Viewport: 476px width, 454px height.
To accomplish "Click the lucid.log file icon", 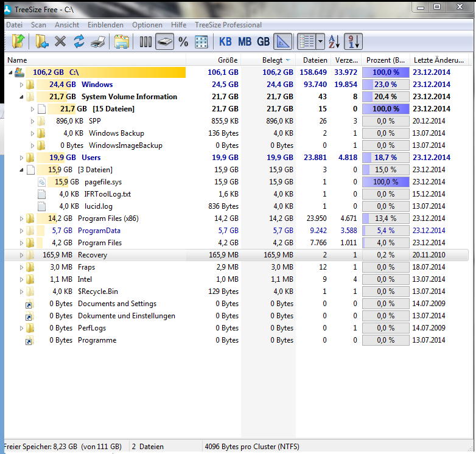I will 41,206.
